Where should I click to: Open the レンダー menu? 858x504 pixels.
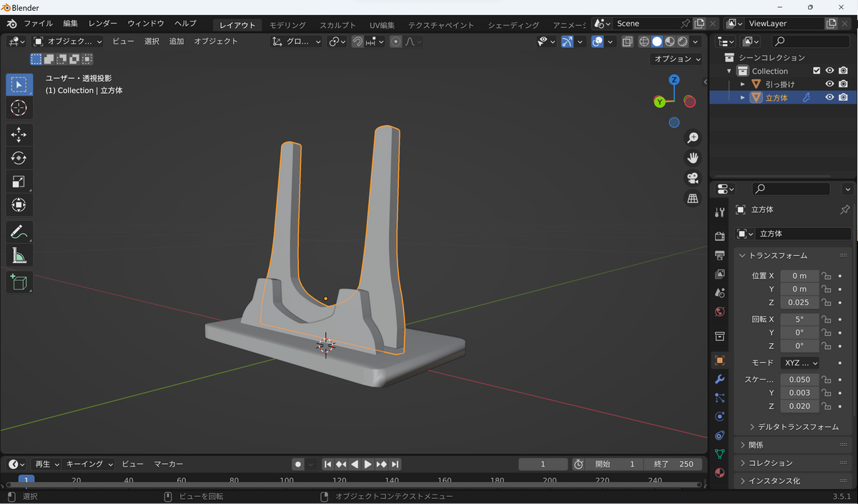click(103, 24)
